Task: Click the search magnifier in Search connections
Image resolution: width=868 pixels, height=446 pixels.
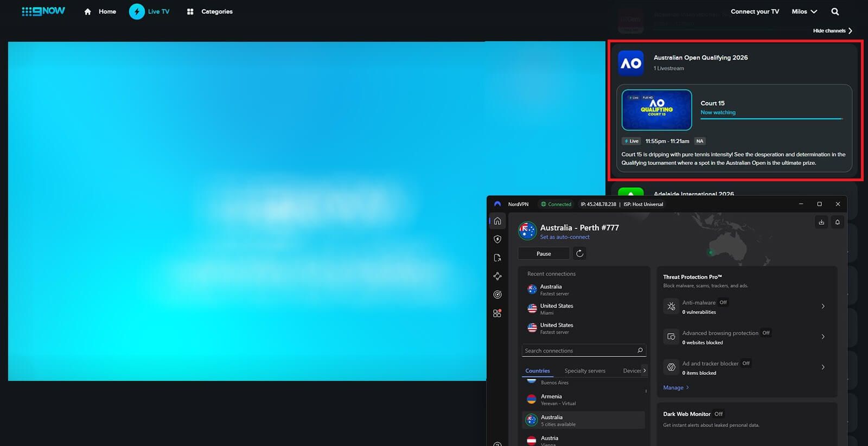Action: [640, 351]
